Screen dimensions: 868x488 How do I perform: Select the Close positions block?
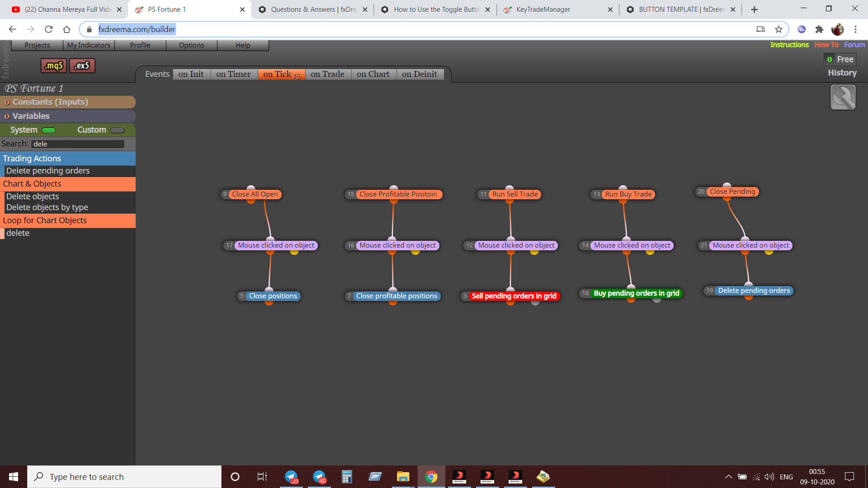click(273, 296)
